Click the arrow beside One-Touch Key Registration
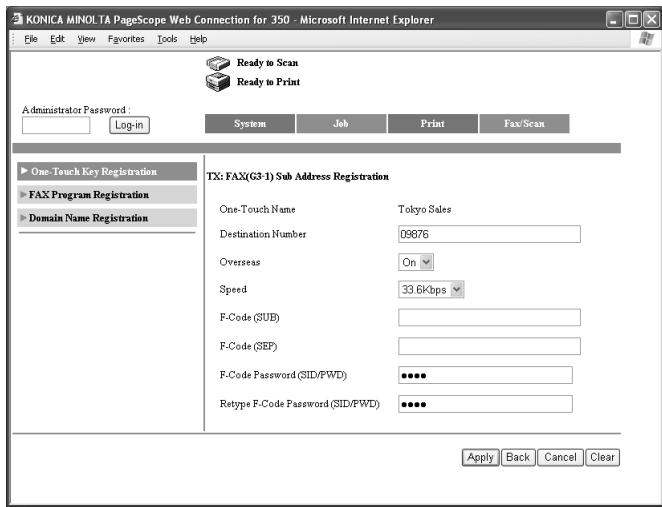Image resolution: width=662 pixels, height=507 pixels. tap(24, 171)
